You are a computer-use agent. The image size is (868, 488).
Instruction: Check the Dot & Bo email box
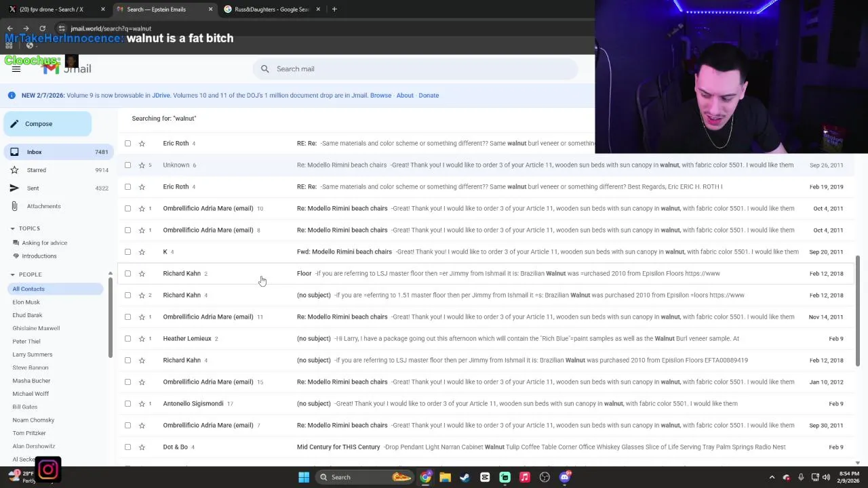[x=127, y=447]
